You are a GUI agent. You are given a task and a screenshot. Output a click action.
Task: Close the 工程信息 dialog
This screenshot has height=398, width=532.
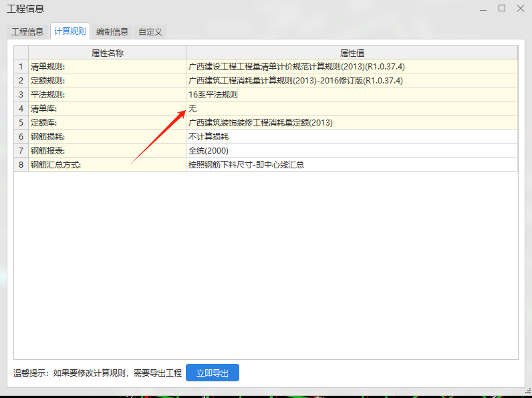[521, 9]
